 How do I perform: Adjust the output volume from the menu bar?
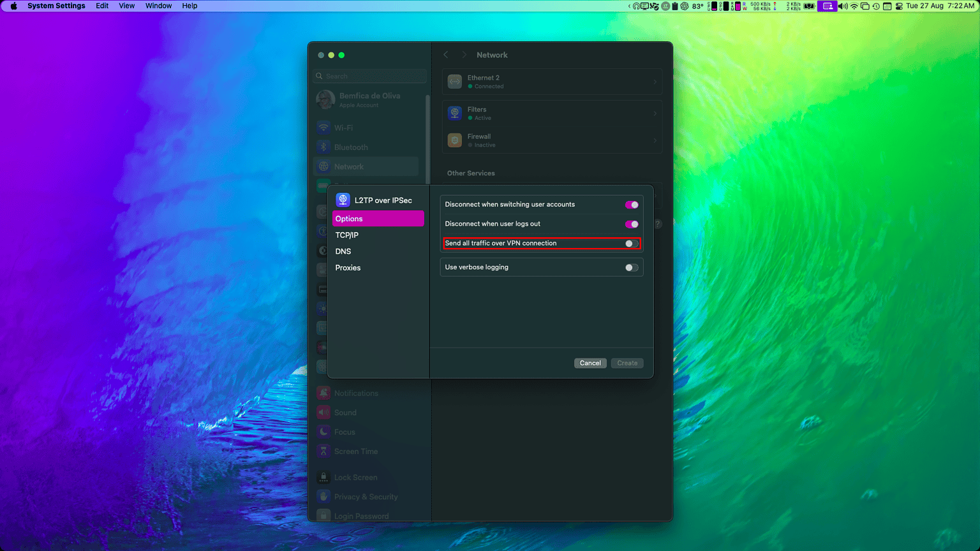click(842, 6)
